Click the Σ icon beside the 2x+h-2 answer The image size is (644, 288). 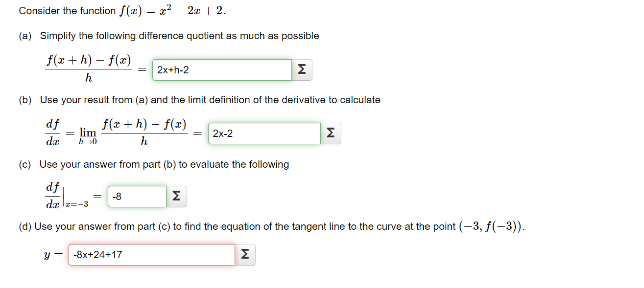[x=302, y=69]
